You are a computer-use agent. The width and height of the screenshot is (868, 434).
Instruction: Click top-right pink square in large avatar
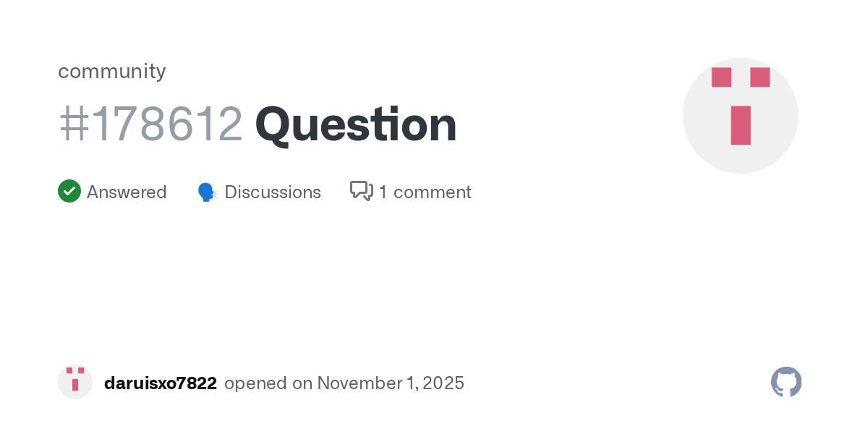point(759,77)
